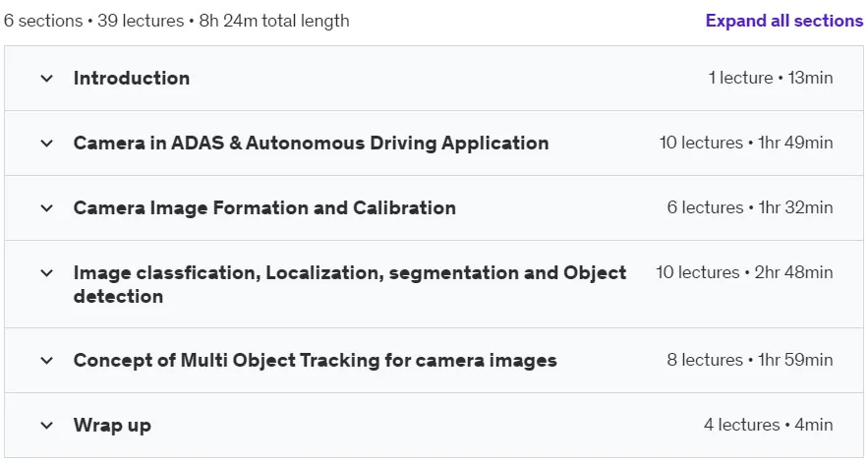The image size is (868, 463).
Task: Open Camera Image Formation and Calibration title
Action: coord(264,207)
